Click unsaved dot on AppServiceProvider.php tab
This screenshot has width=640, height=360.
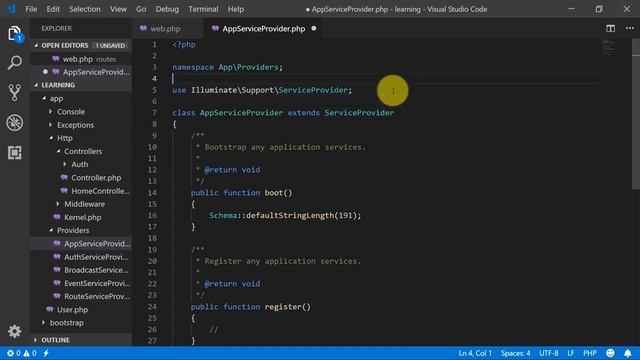[x=313, y=29]
